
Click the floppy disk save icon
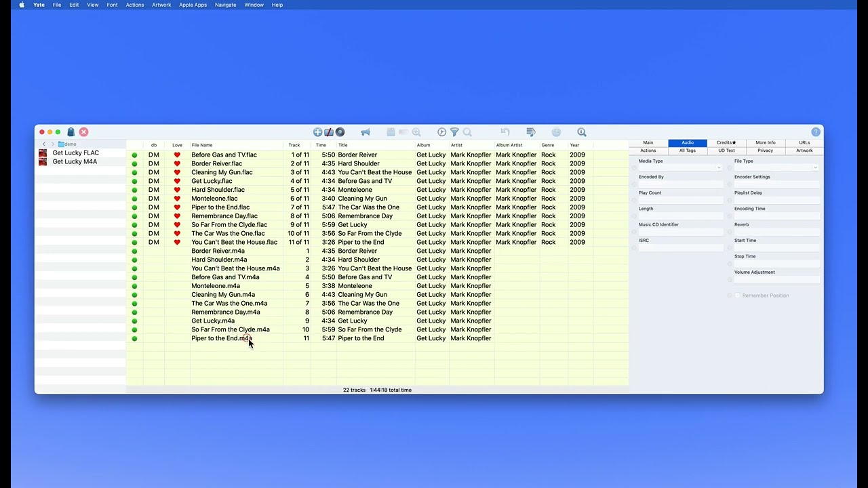click(x=391, y=132)
